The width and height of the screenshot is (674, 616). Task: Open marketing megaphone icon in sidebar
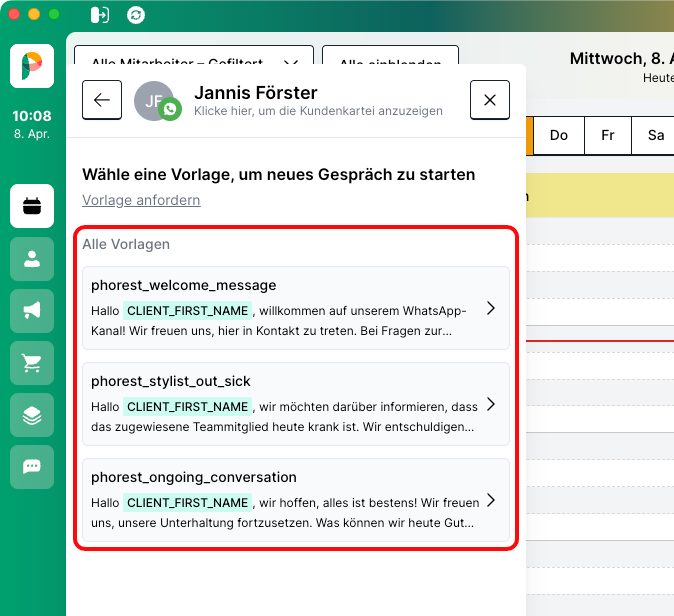pos(32,311)
